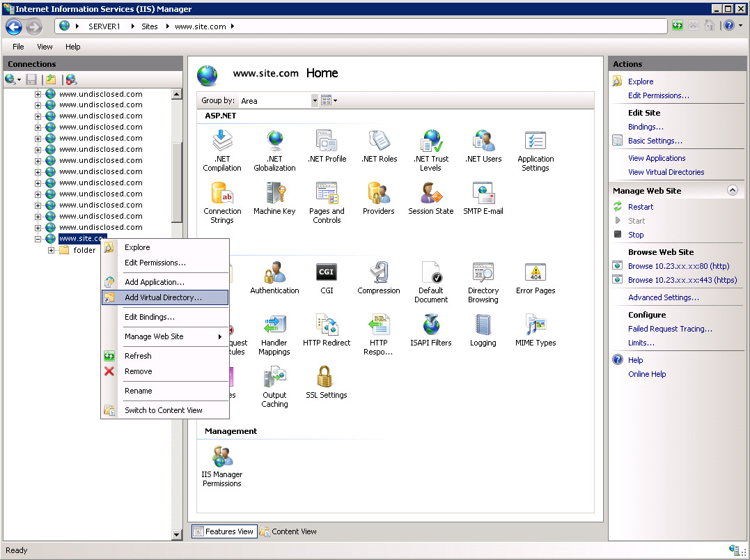Open the CGI feature icon

[x=327, y=272]
